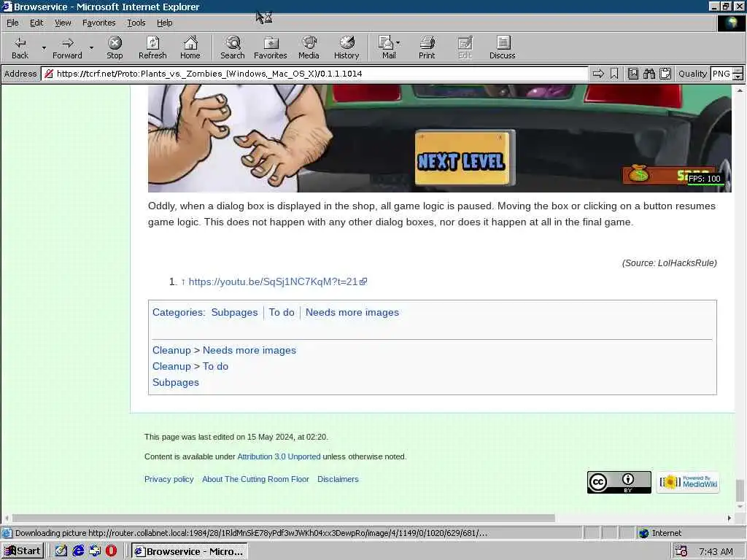Open the Help menu
Screen dimensions: 747x560
(164, 23)
